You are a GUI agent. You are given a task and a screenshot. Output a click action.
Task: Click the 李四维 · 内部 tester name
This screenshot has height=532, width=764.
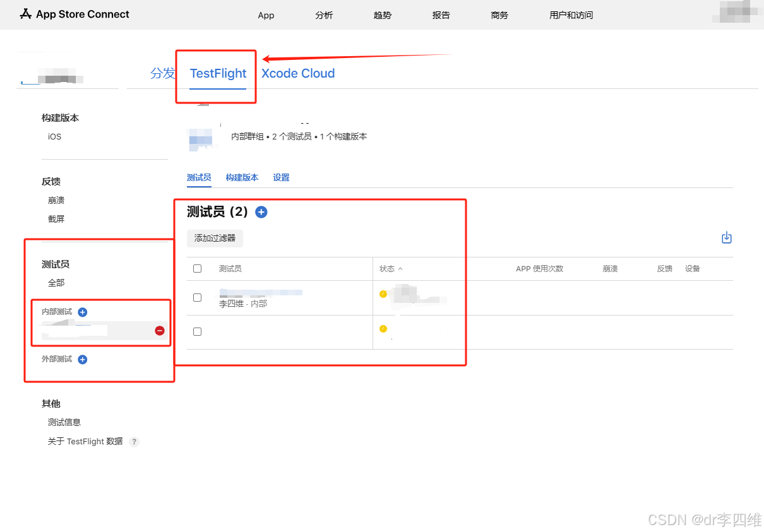click(243, 304)
